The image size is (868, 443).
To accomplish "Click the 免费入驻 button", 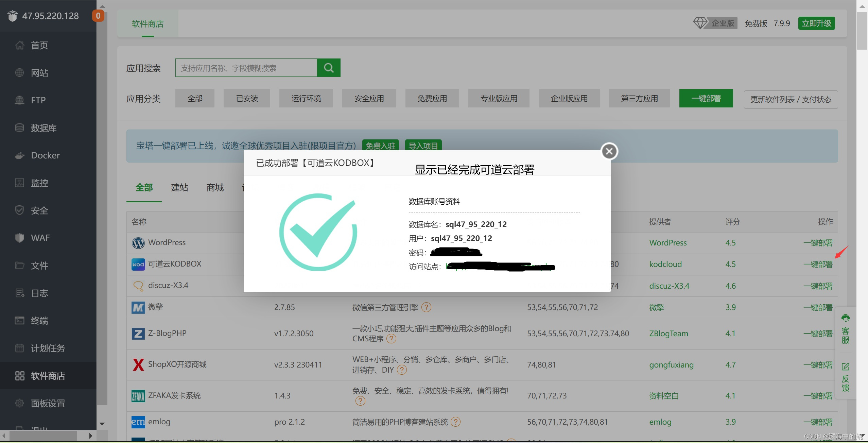I will 380,146.
